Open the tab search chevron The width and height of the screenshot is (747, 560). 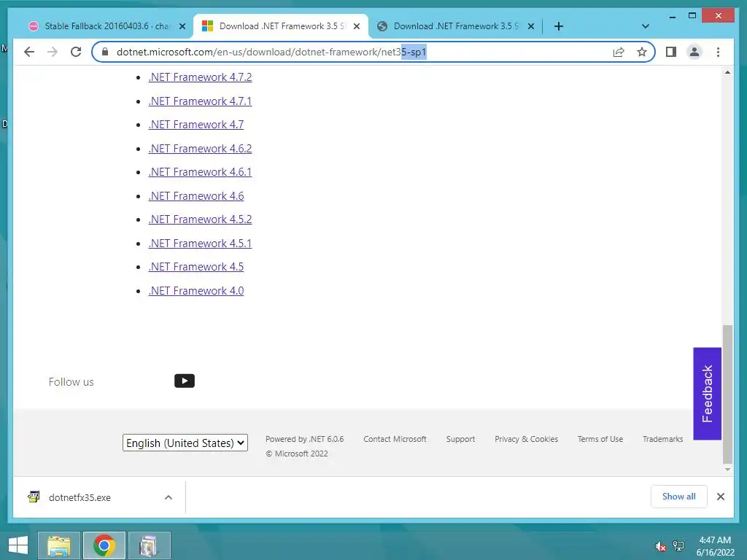646,26
